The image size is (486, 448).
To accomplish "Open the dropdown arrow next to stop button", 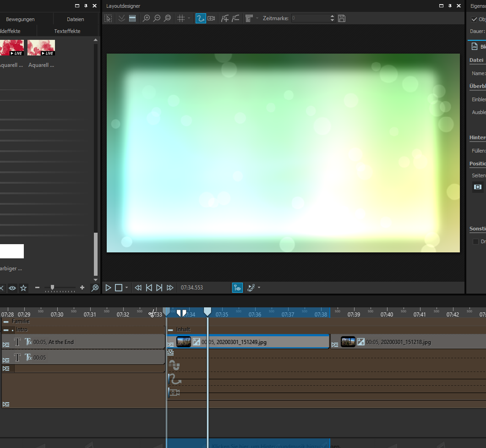I will point(127,288).
